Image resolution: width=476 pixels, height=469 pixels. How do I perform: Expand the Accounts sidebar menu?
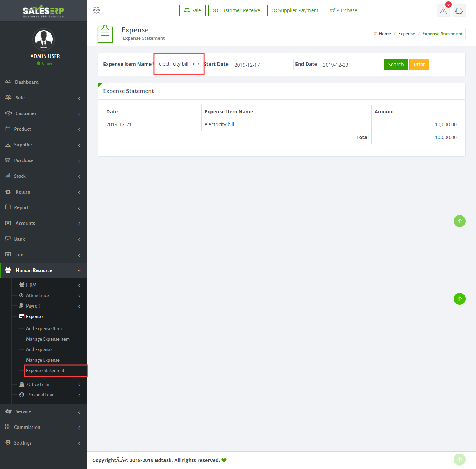(25, 223)
